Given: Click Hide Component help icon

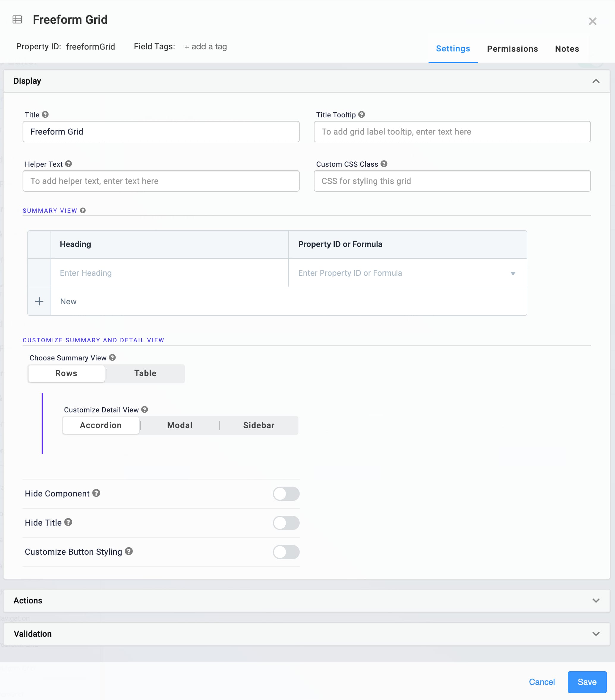Looking at the screenshot, I should tap(96, 493).
